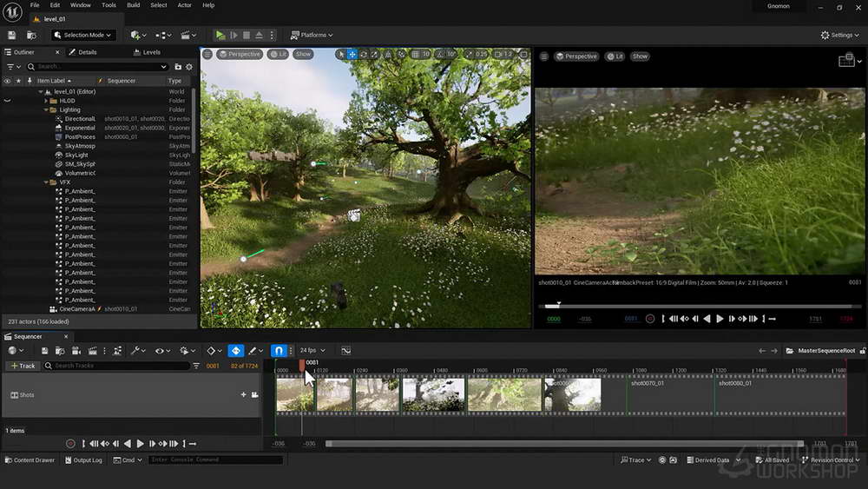868x489 pixels.
Task: Click the console command input field
Action: pos(215,460)
